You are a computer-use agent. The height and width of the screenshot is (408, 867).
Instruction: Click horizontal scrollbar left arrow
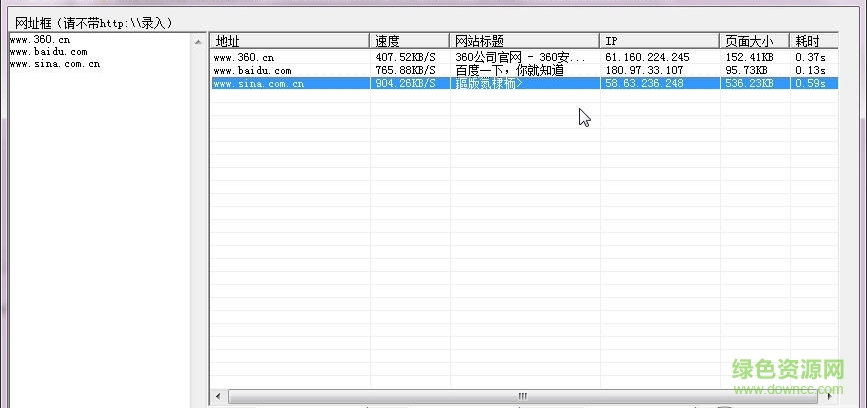[218, 396]
